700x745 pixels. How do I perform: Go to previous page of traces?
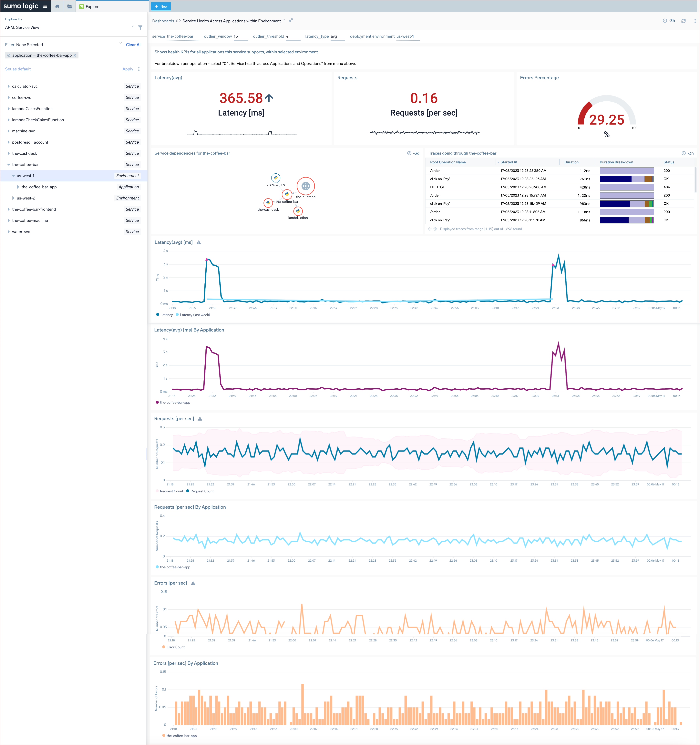tap(430, 229)
